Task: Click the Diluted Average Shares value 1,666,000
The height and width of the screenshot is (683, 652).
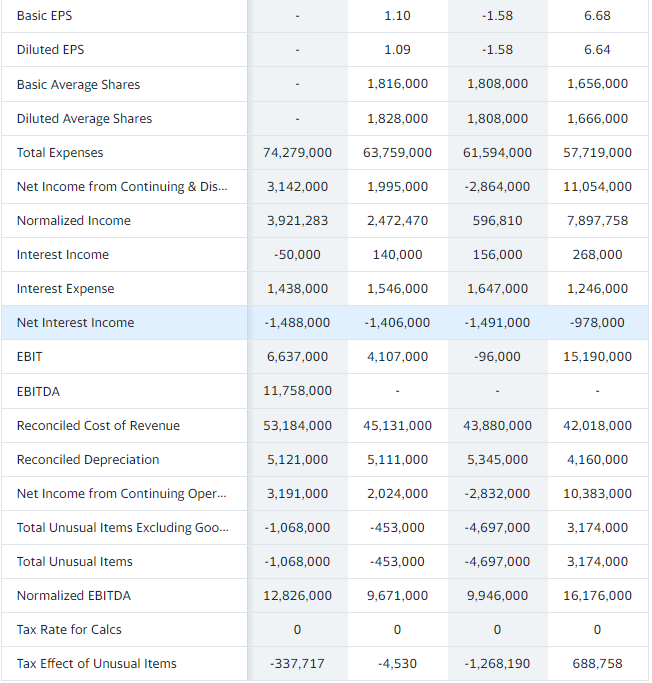Action: coord(597,118)
